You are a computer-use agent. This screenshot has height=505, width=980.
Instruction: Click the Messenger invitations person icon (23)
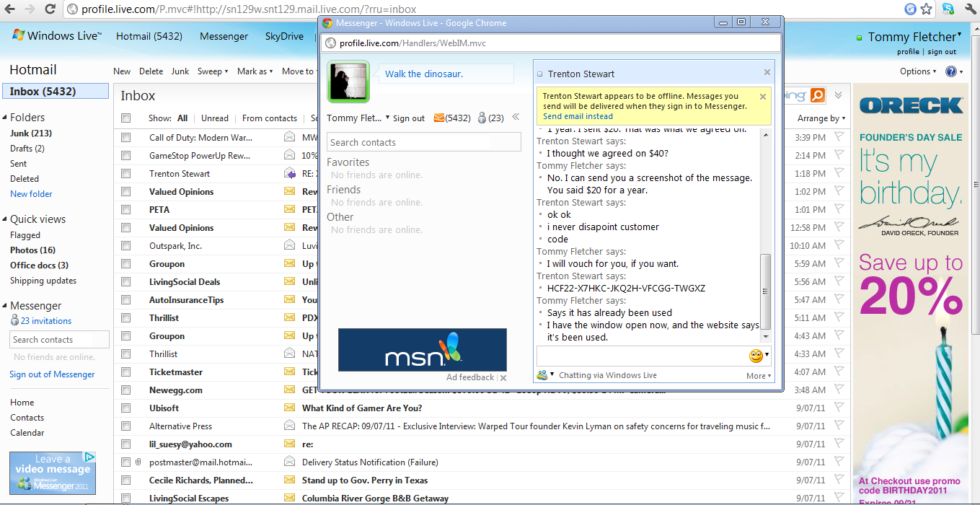pos(482,118)
